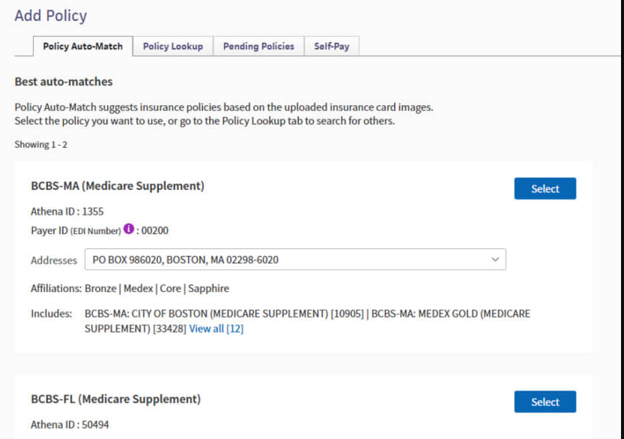Click the Includes CITY OF BOSTON entry text
The height and width of the screenshot is (439, 624).
coord(224,314)
